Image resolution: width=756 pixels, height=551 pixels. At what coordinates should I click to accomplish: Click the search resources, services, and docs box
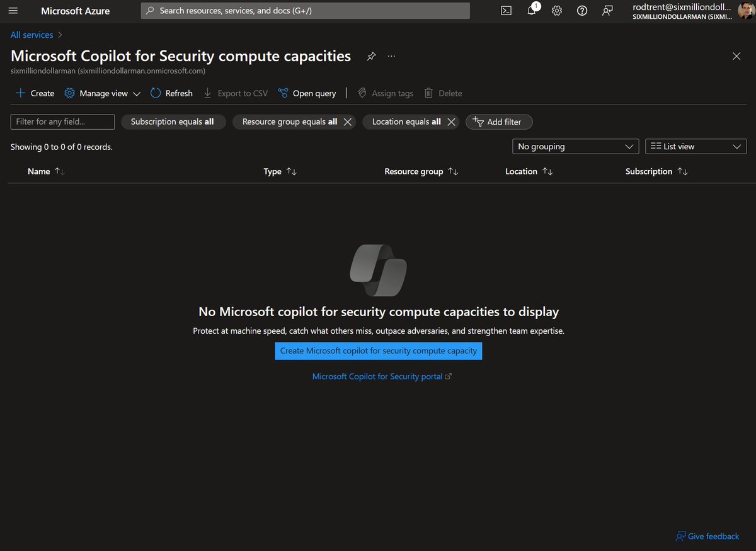coord(306,11)
